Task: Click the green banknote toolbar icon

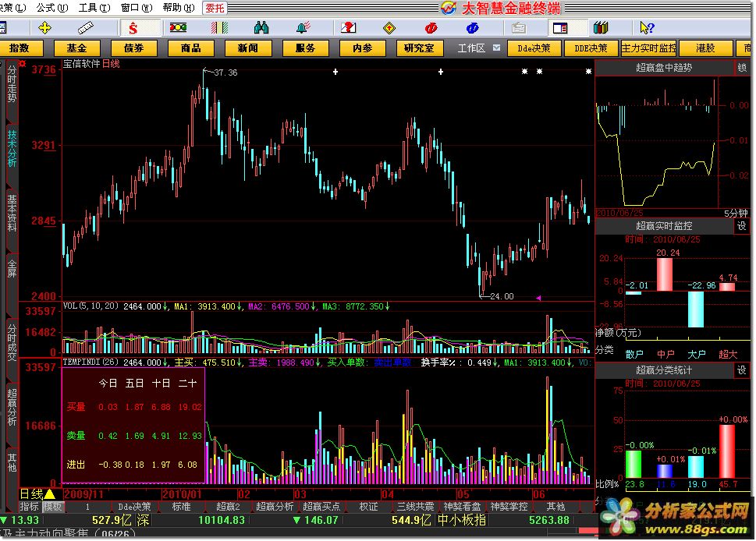Action: 179,28
